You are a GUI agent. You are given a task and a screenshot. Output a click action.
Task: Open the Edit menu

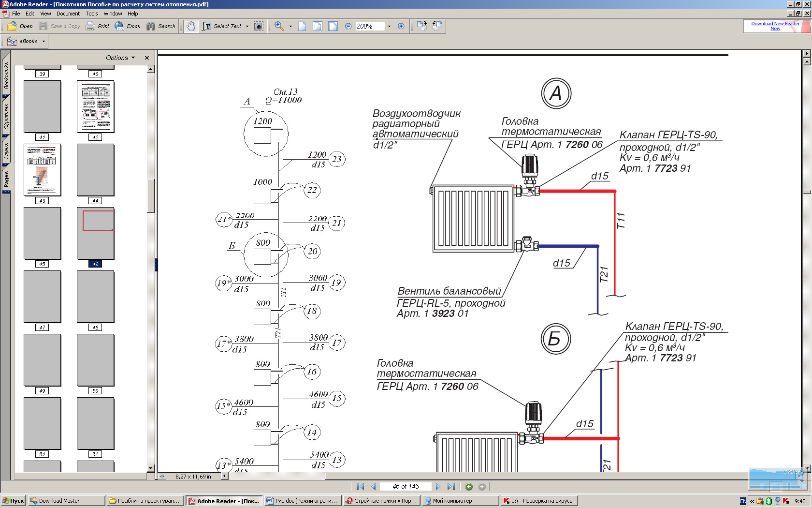(x=30, y=14)
